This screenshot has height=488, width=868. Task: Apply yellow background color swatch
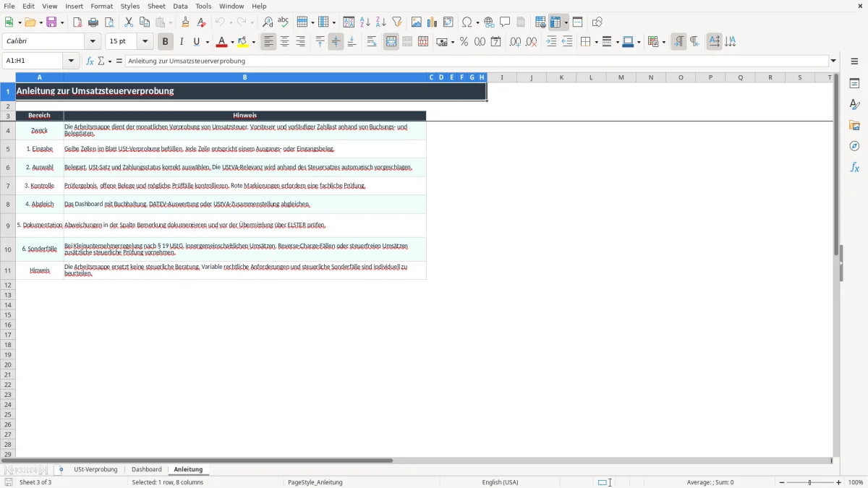243,42
